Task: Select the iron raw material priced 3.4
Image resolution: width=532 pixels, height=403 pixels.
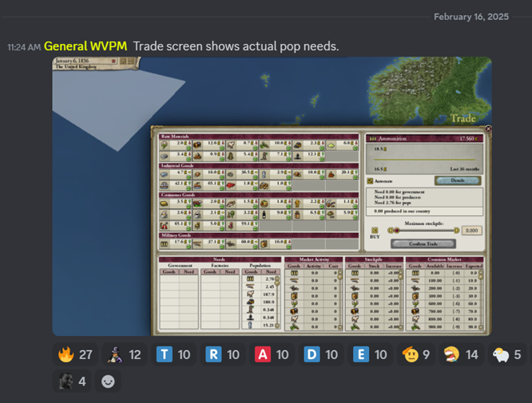Action: [176, 156]
